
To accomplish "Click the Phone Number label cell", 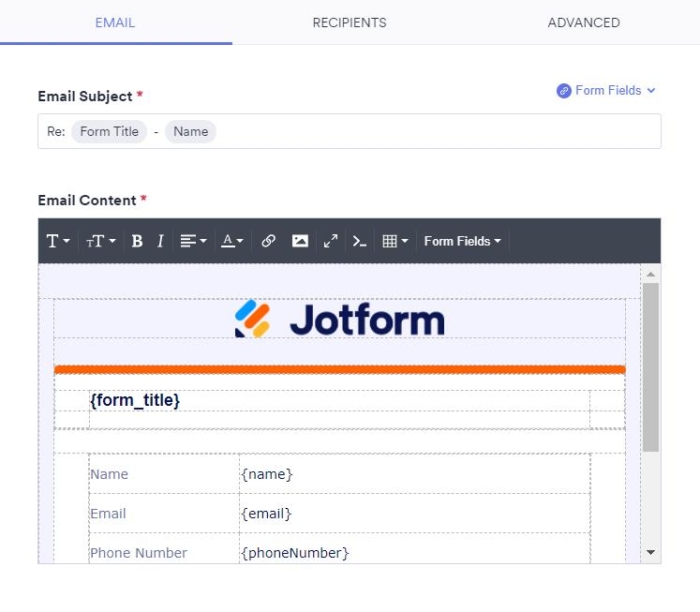I will tap(164, 549).
